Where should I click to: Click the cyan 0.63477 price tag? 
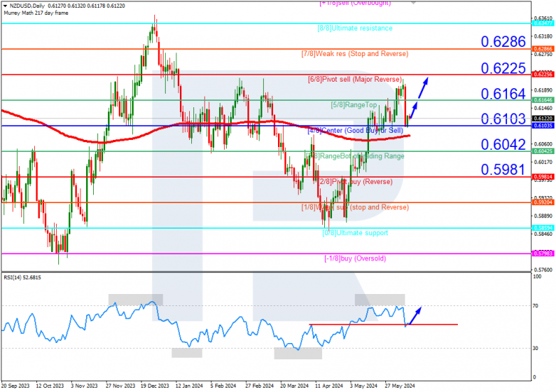542,23
